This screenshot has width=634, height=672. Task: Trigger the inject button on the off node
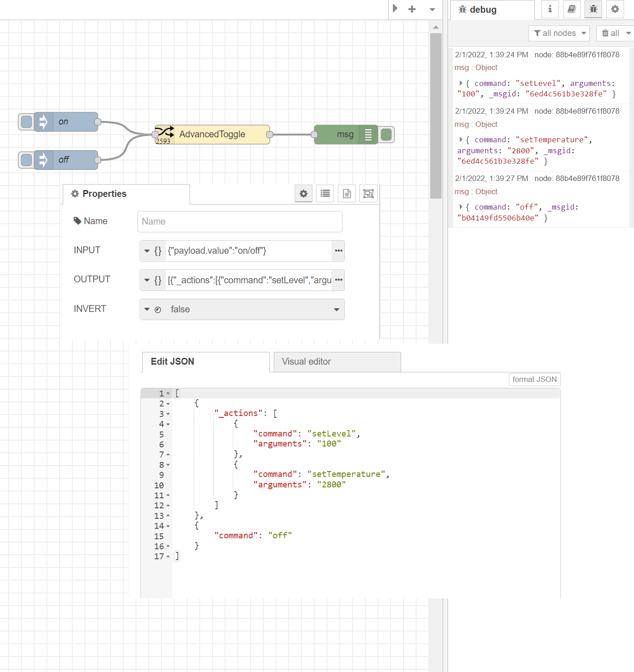[26, 160]
